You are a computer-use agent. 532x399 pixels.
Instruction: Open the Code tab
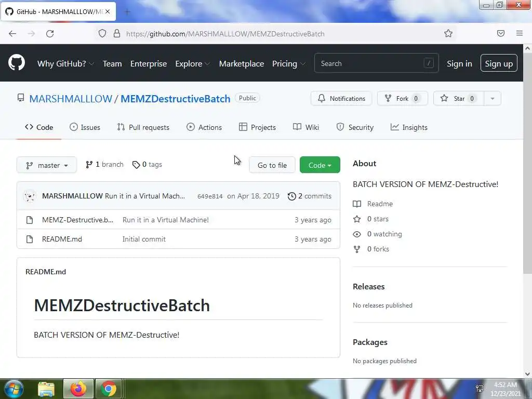tap(39, 127)
